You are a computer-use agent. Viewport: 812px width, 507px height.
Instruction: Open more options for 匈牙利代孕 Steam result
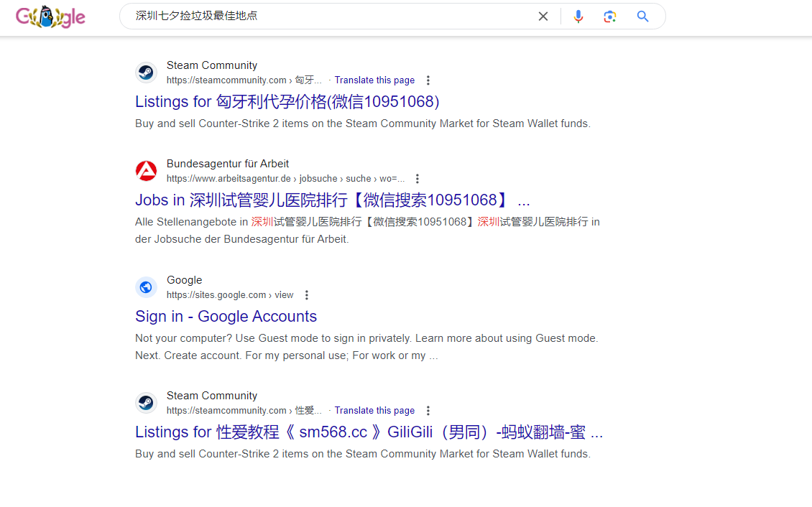coord(428,80)
